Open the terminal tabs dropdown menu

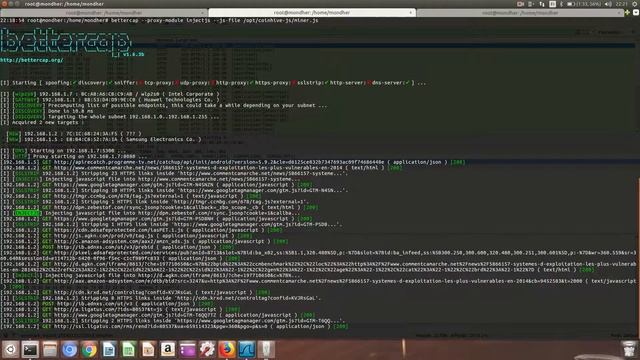636,13
